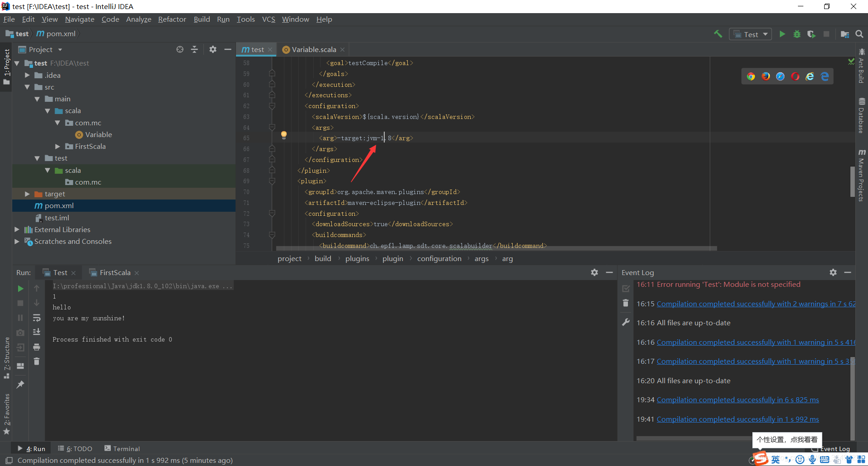Switch to FirstScala run tab
Viewport: 868px width, 466px height.
pos(115,272)
